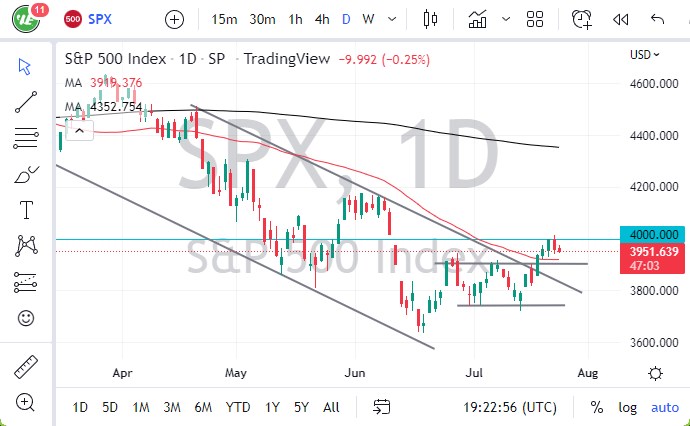690x426 pixels.
Task: Select the YTD date range
Action: 237,407
